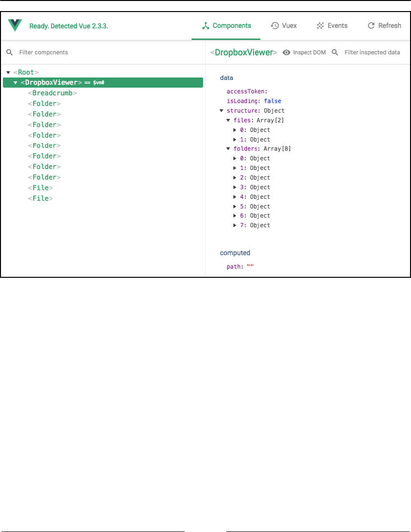Viewport: 411px width, 532px height.
Task: Click the Components tree icon
Action: (x=205, y=26)
